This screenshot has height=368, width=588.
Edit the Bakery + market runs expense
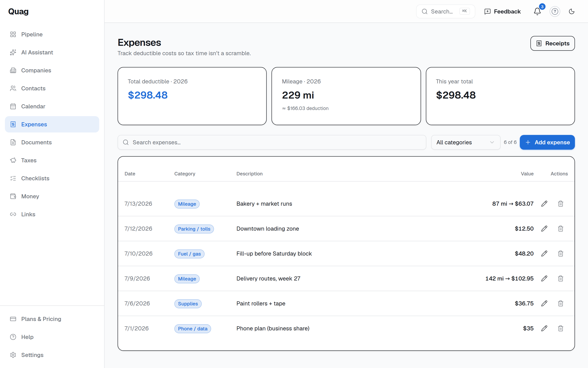point(544,204)
